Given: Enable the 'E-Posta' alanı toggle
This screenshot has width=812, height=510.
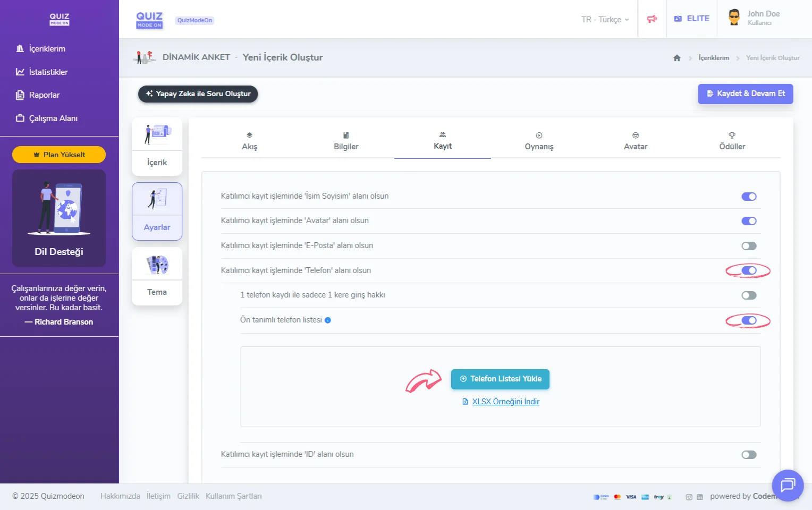Looking at the screenshot, I should (749, 245).
